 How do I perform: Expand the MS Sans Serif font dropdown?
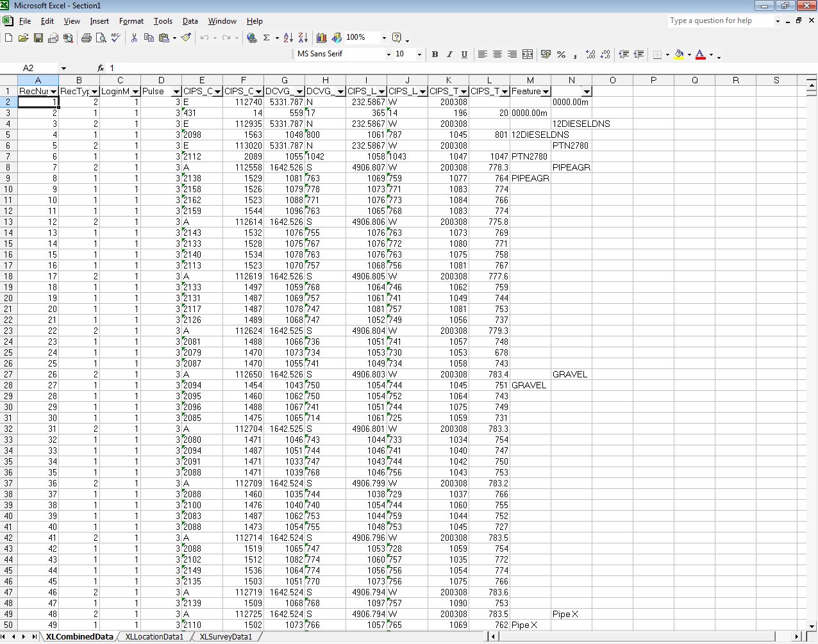tap(388, 54)
